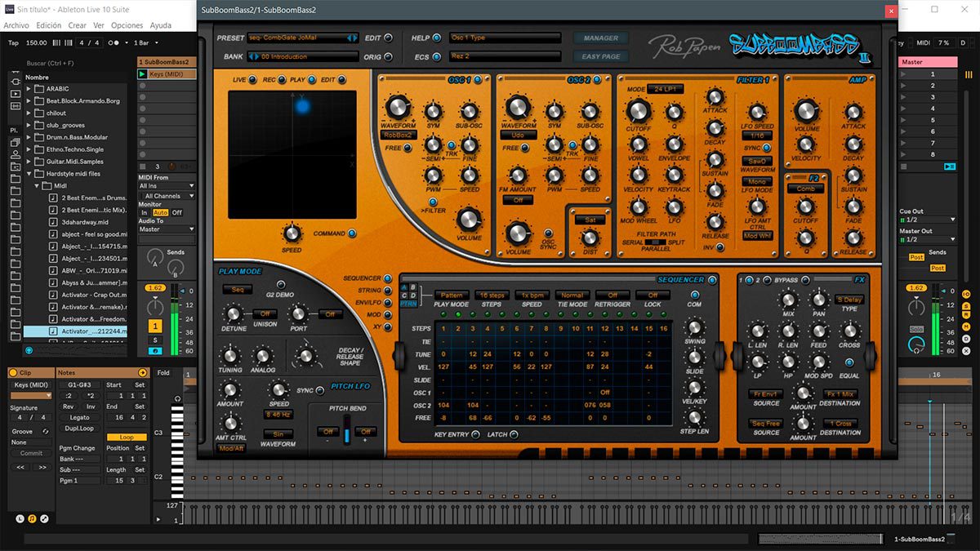Toggle Pitch LFO Sync LED

(321, 390)
